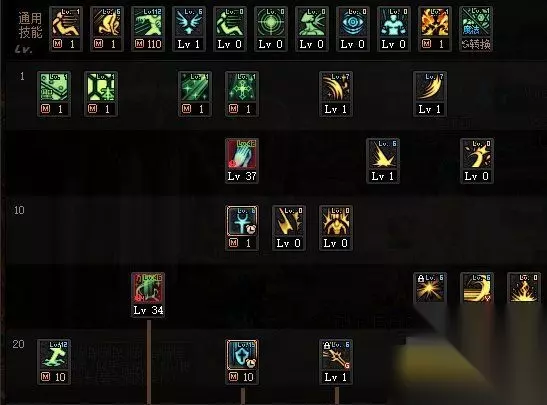The width and height of the screenshot is (547, 405).
Task: Select the green circuit map skill icon
Action: coord(54,94)
